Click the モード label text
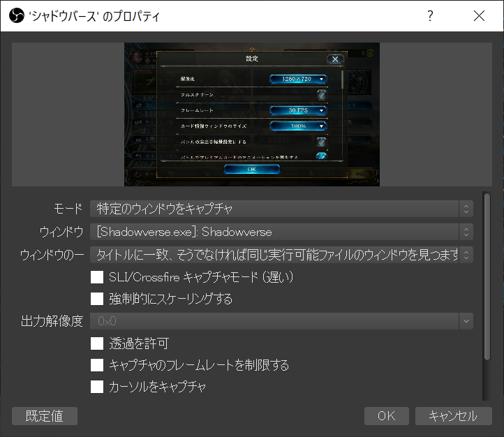Screen dimensions: 504x437 point(68,209)
